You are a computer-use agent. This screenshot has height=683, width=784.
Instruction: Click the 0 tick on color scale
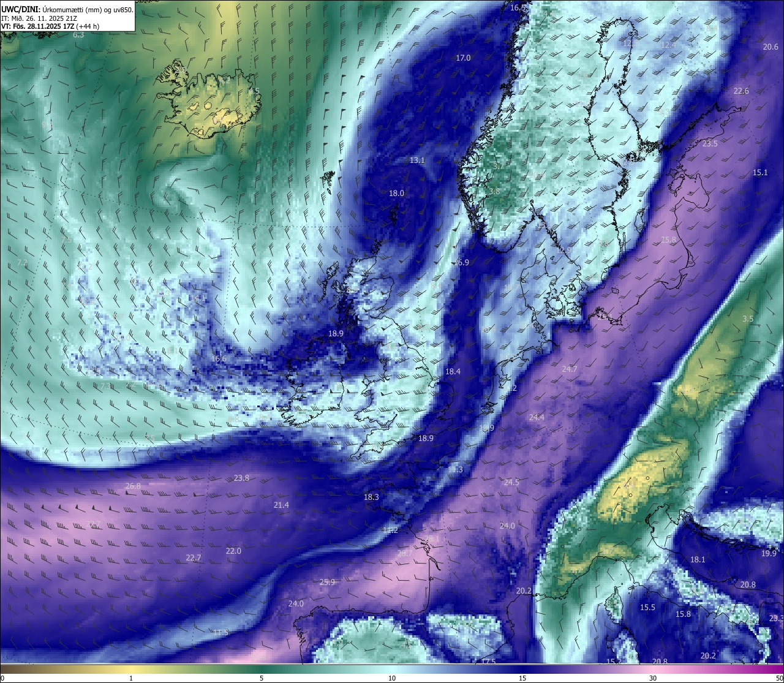tap(2, 678)
